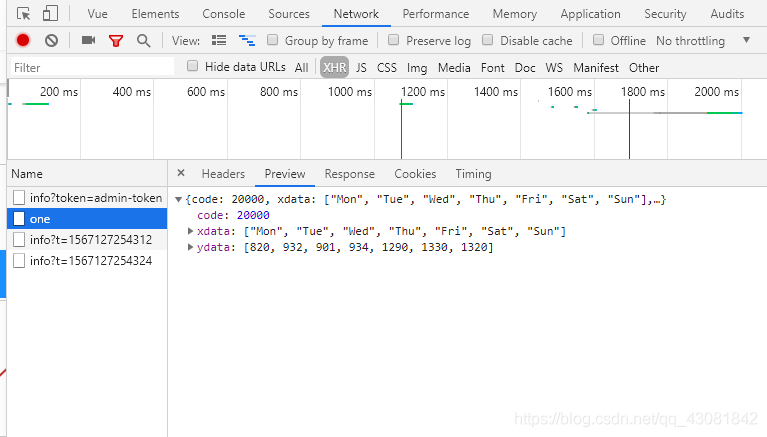Select the Network tab

(356, 14)
